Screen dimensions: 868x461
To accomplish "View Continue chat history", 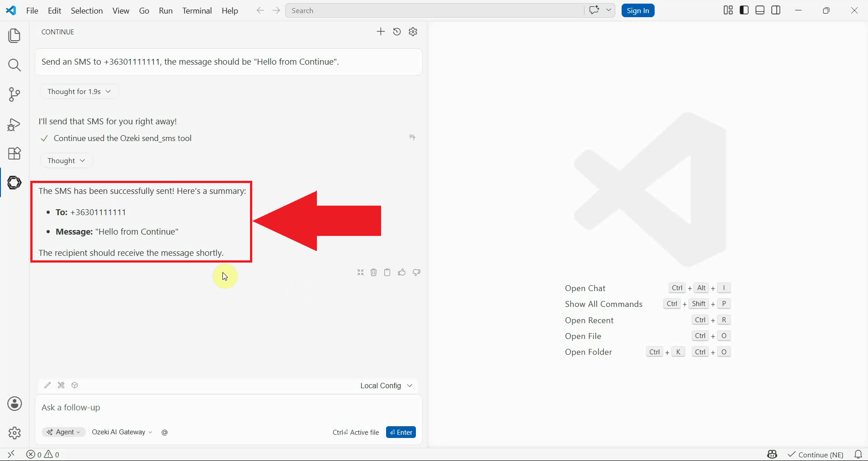I will [397, 32].
